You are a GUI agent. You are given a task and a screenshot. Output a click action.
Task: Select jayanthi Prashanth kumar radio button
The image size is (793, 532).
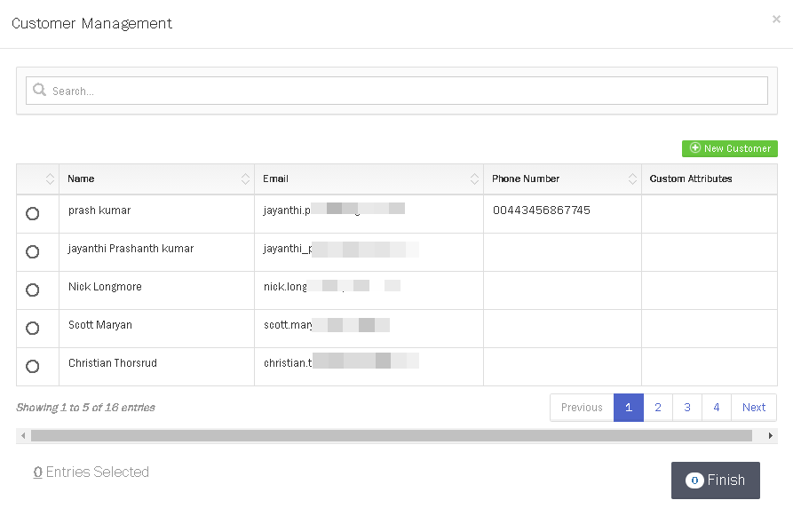33,252
